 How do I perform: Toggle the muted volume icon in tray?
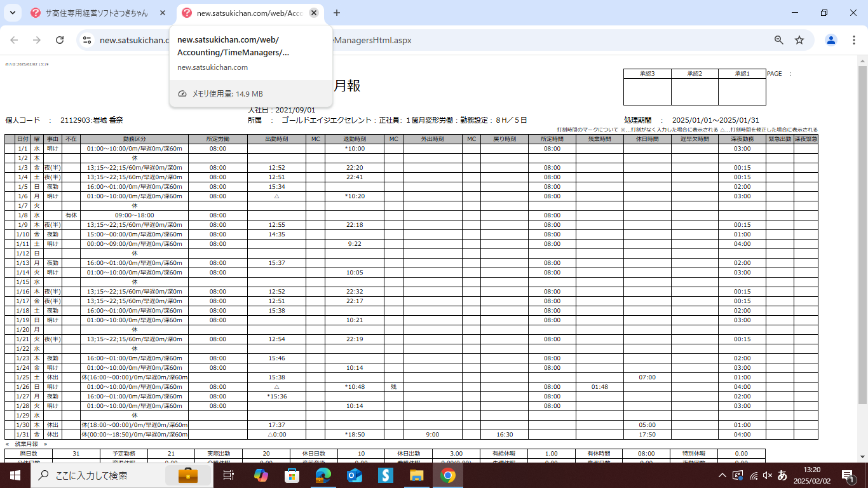click(767, 475)
